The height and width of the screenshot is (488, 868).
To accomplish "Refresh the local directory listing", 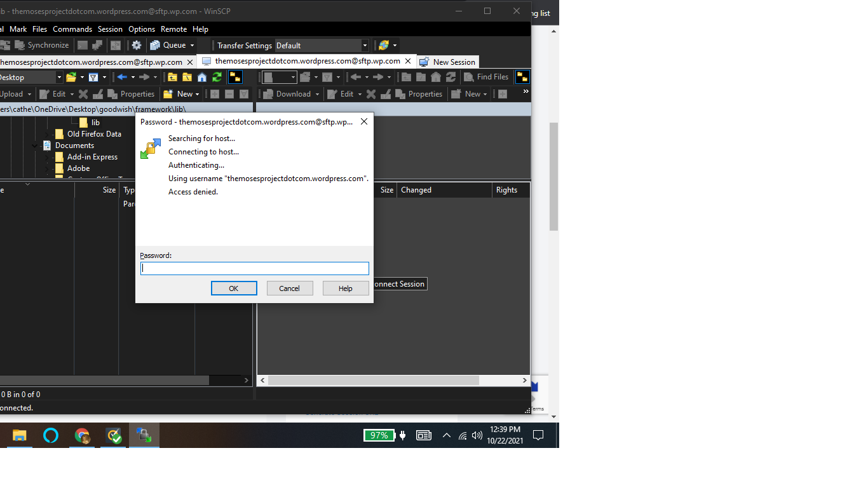I will 217,77.
